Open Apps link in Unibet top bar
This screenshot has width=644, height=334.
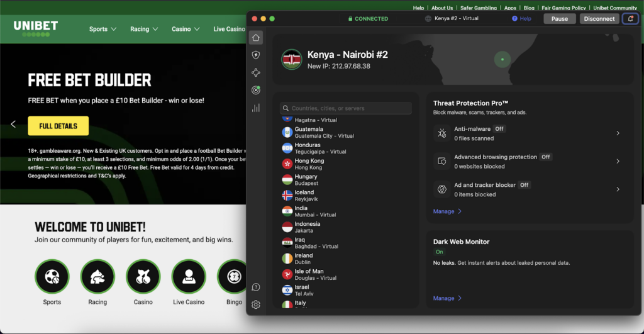(x=510, y=8)
